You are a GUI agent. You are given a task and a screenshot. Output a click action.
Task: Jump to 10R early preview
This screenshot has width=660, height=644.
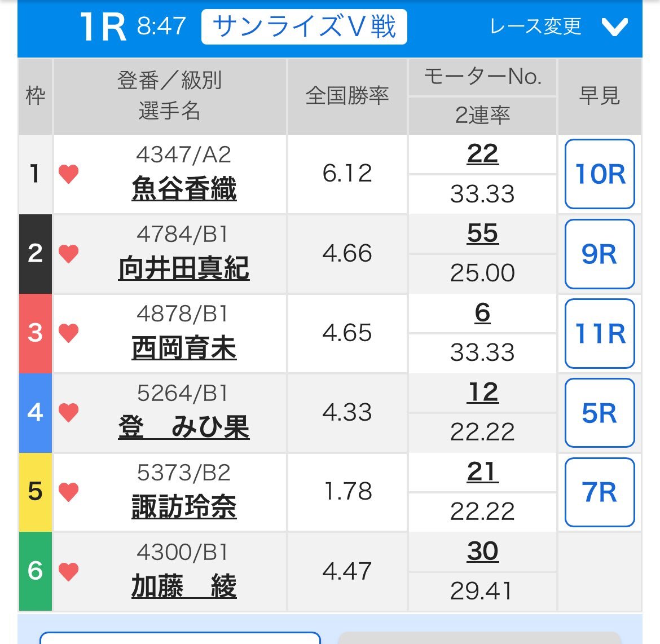[600, 174]
